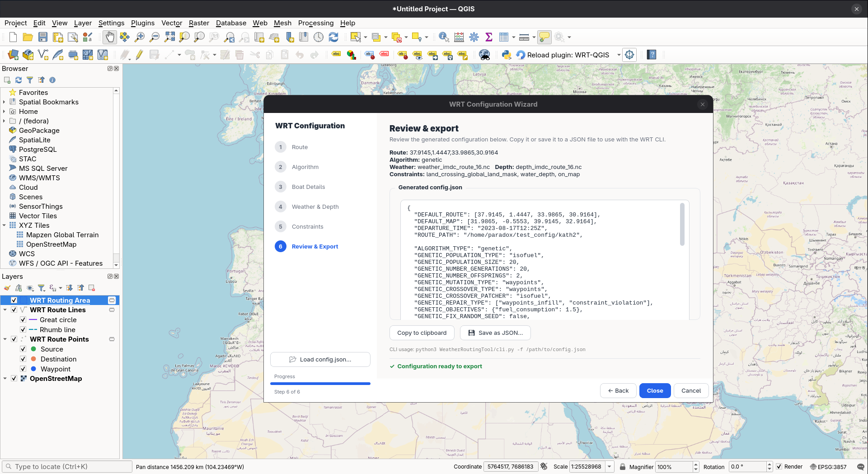
Task: Open layer styling panel brush icon
Action: coord(7,288)
